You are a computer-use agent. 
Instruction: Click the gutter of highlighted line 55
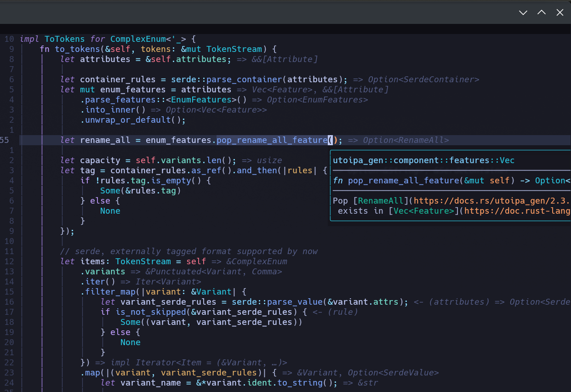pyautogui.click(x=5, y=140)
